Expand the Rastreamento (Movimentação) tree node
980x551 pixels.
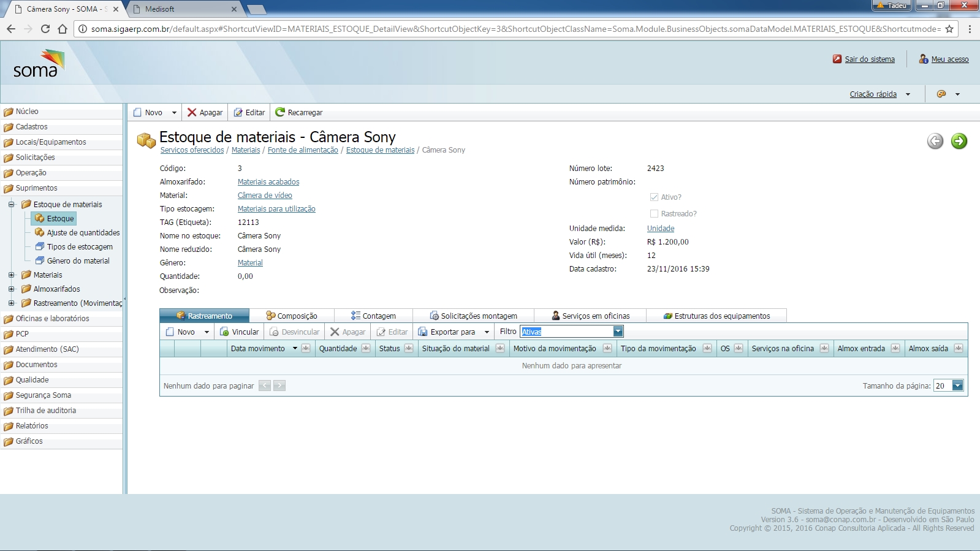[11, 303]
